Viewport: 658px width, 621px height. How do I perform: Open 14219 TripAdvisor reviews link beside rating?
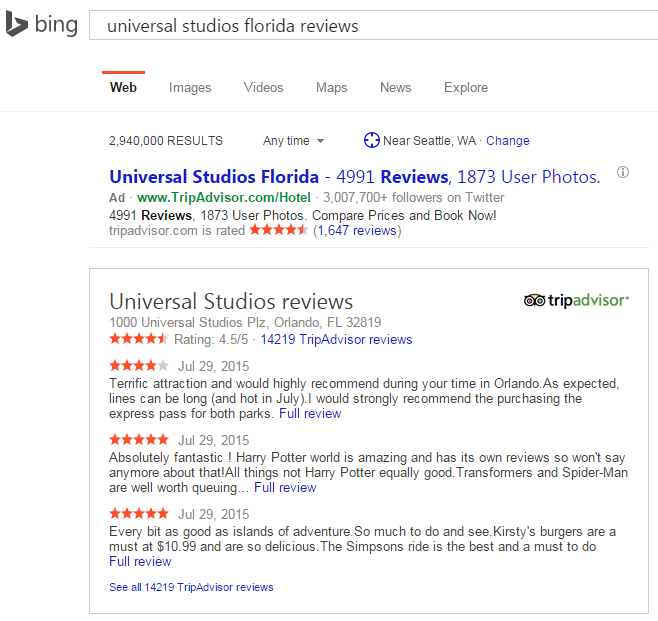coord(335,339)
